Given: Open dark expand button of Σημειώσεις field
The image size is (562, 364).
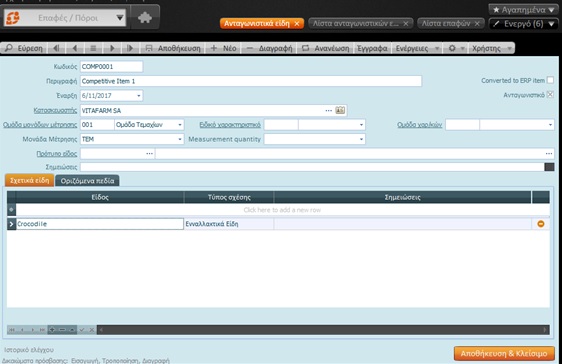Looking at the screenshot, I should coord(549,167).
